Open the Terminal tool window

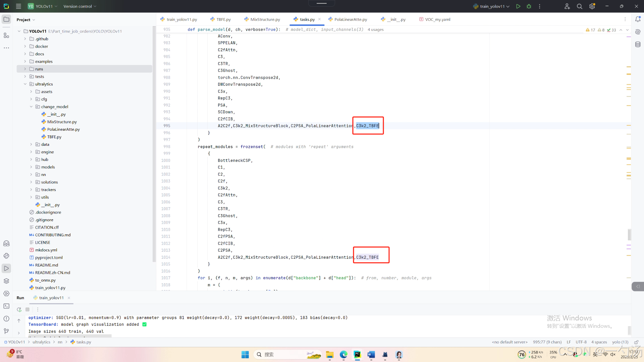click(x=6, y=306)
